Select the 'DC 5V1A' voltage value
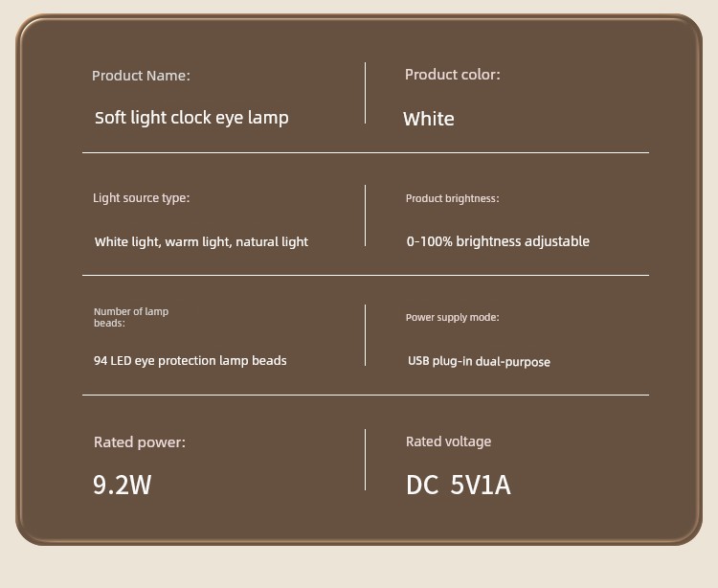The image size is (718, 588). (459, 485)
